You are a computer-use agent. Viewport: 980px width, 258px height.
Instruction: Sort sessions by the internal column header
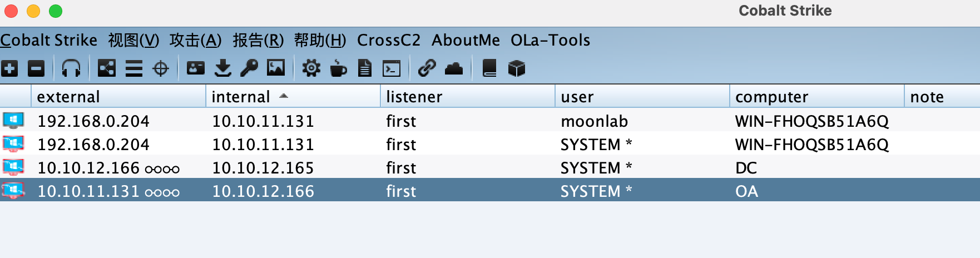click(240, 97)
